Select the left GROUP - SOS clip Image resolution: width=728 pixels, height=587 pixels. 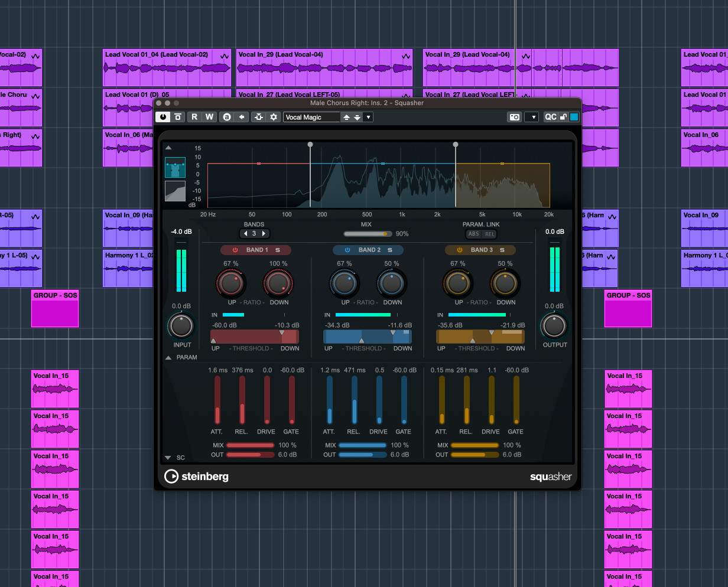point(55,308)
